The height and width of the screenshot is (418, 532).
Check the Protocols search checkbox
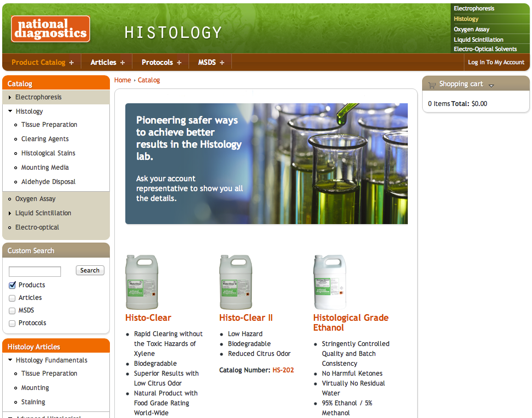[x=12, y=324]
